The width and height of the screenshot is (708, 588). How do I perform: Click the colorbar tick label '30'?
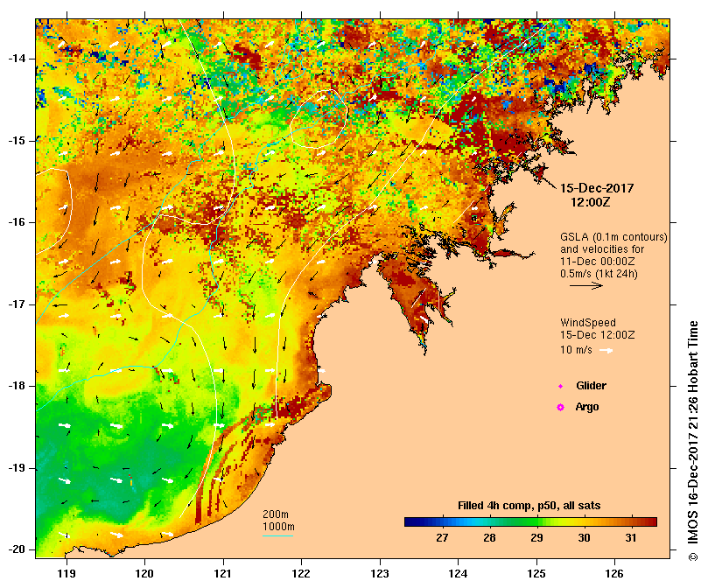(584, 538)
